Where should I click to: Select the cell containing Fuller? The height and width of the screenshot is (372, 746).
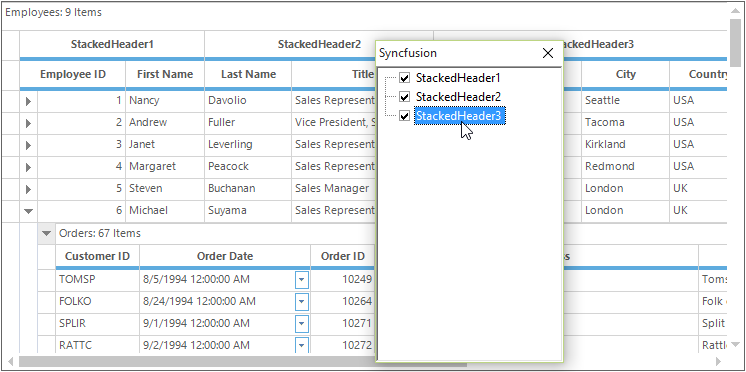[248, 123]
